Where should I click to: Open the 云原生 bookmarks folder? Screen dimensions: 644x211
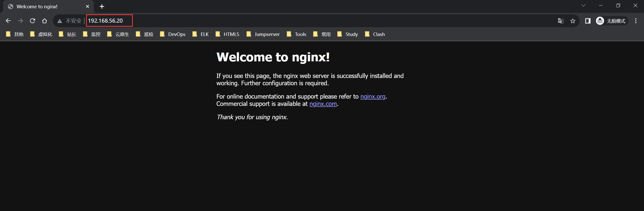[118, 34]
